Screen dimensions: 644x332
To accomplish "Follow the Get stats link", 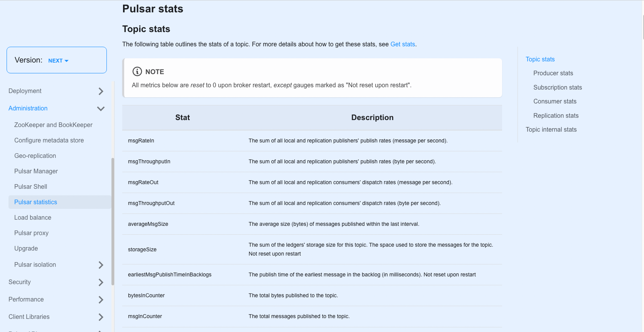I will (x=403, y=44).
